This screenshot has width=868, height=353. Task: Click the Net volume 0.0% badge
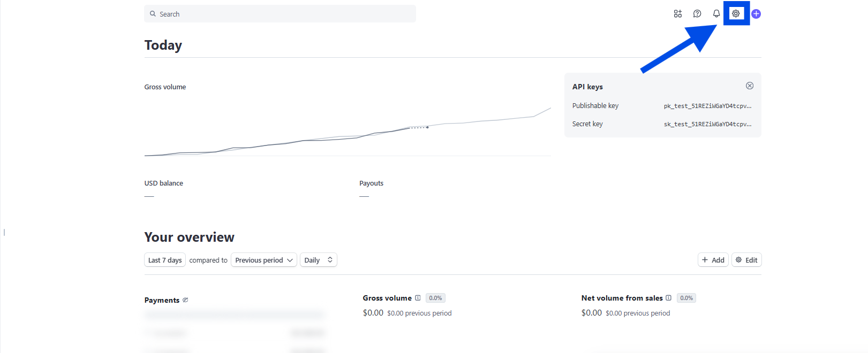[686, 298]
